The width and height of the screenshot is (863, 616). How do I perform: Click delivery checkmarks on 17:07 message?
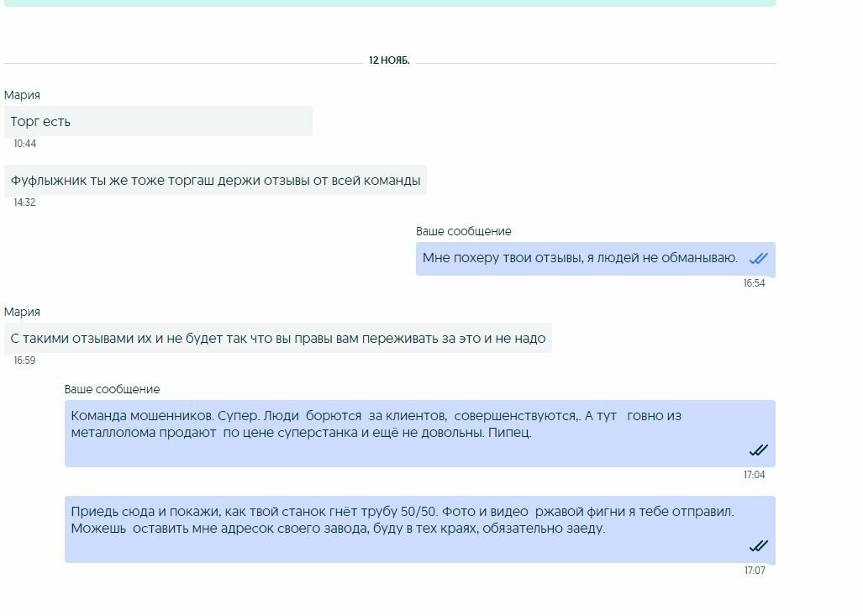click(x=759, y=546)
